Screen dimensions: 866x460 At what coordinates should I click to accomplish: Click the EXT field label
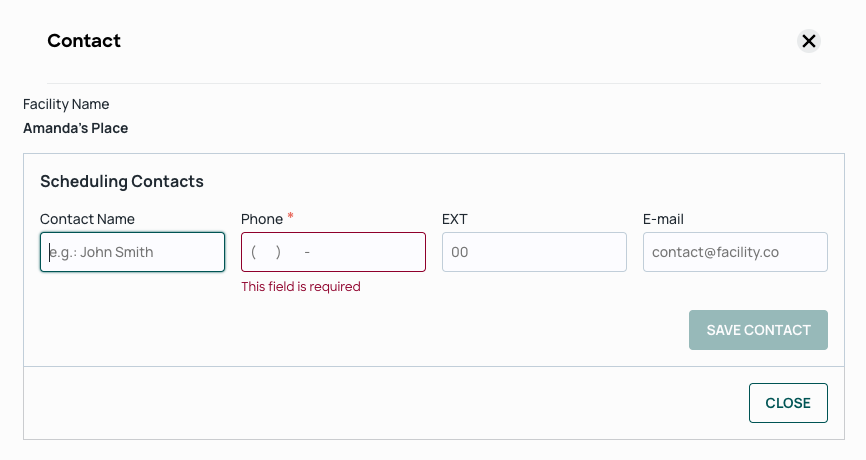point(455,219)
